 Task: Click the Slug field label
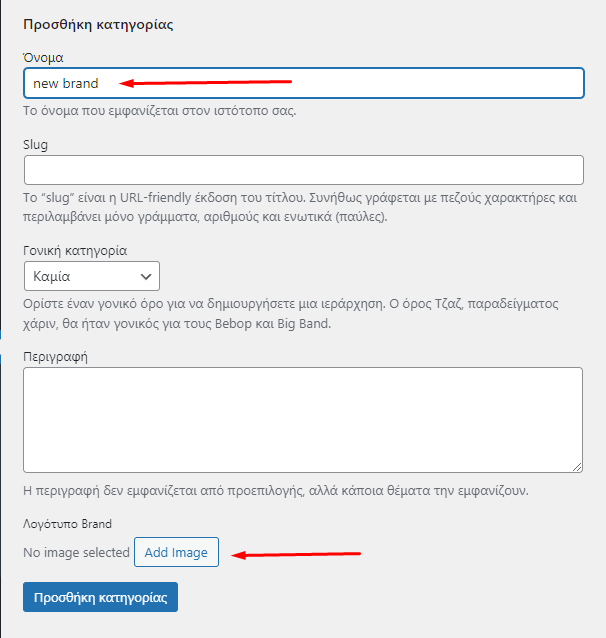coord(35,144)
